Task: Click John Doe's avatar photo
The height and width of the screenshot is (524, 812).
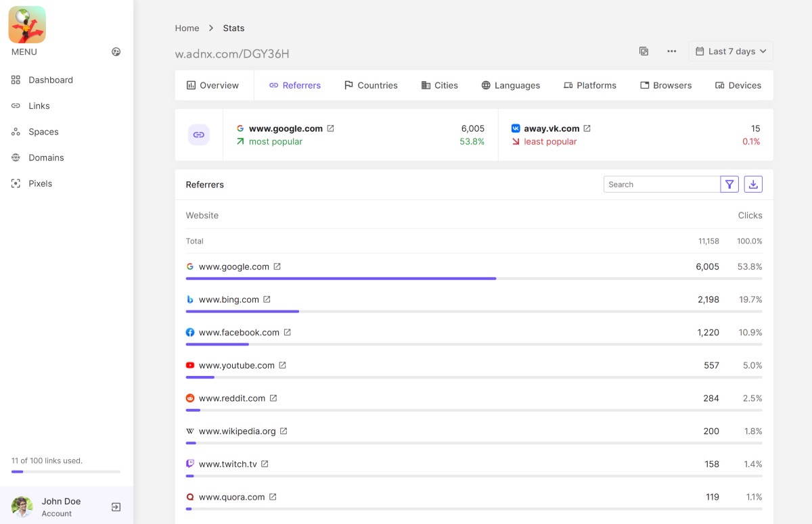Action: [x=22, y=507]
